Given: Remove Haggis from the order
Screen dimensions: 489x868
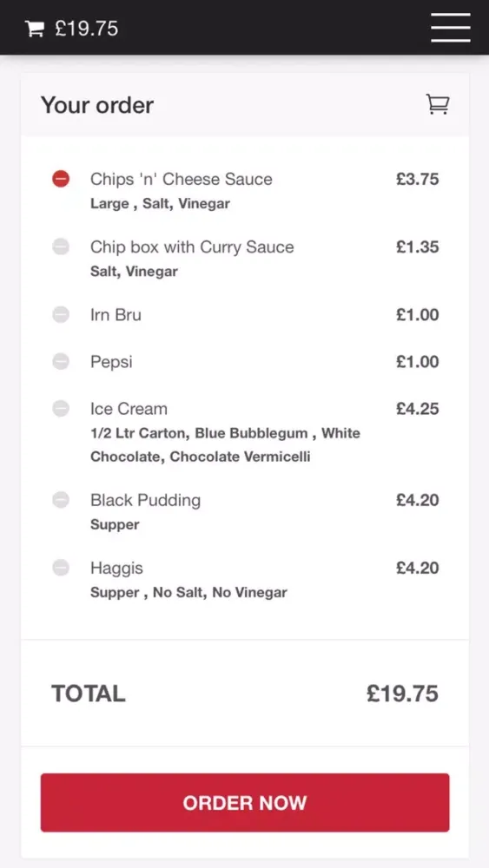Looking at the screenshot, I should [x=61, y=568].
